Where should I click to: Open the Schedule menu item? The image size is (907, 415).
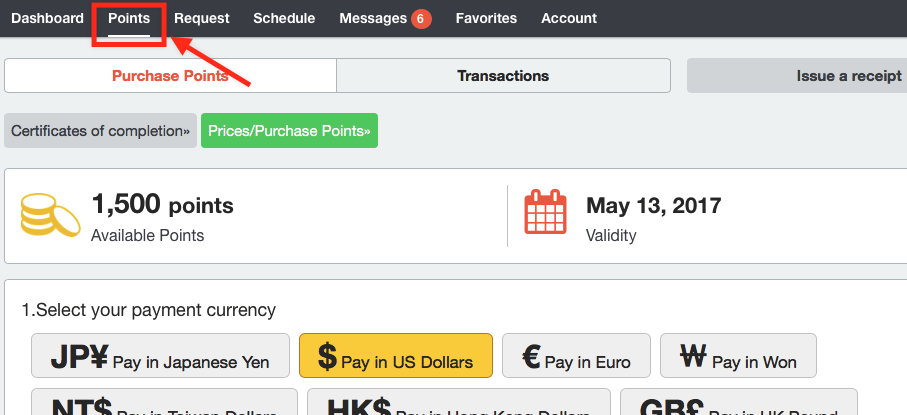284,18
